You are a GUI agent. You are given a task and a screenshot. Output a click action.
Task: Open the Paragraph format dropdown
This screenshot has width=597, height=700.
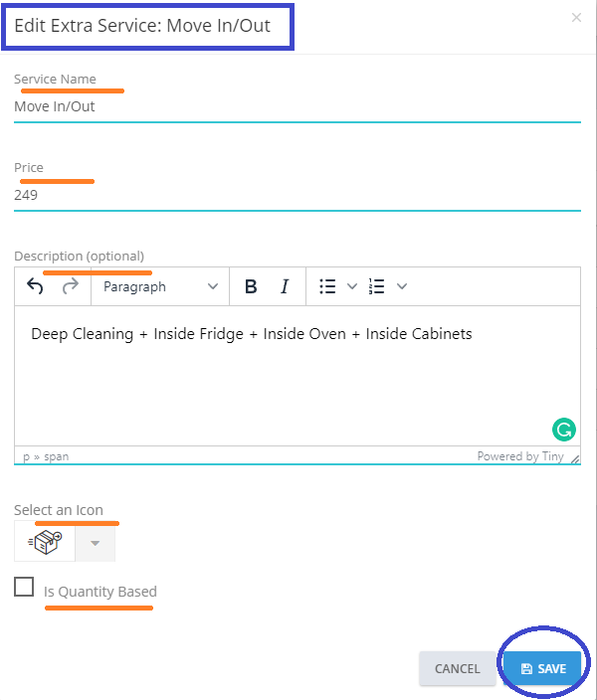pos(159,286)
